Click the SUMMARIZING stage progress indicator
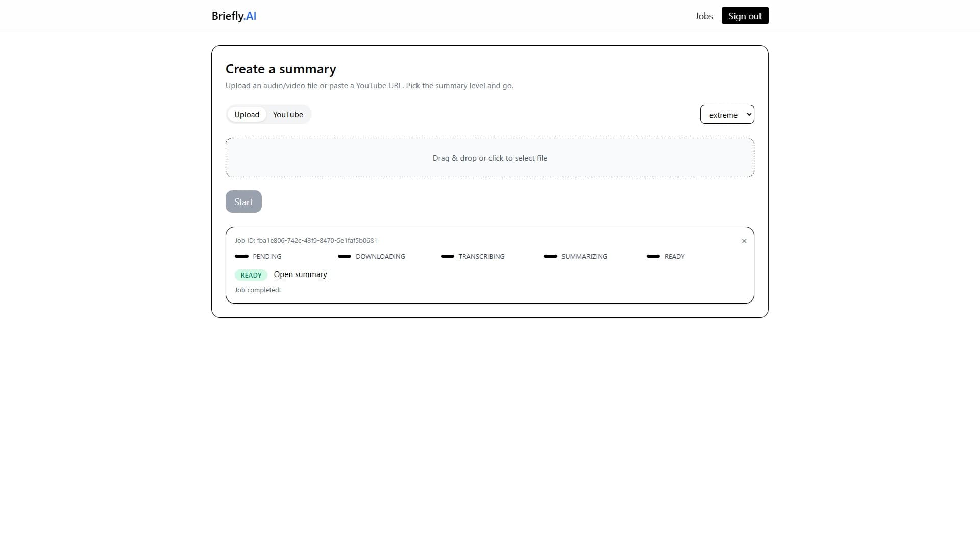This screenshot has height=551, width=980. click(550, 256)
